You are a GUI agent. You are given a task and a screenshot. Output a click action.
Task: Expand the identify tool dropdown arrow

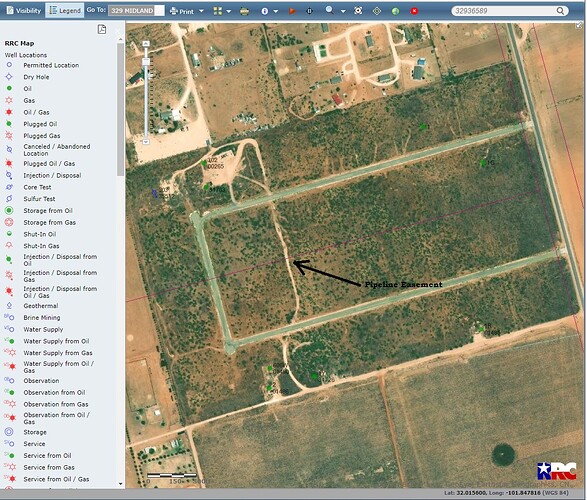[x=276, y=12]
